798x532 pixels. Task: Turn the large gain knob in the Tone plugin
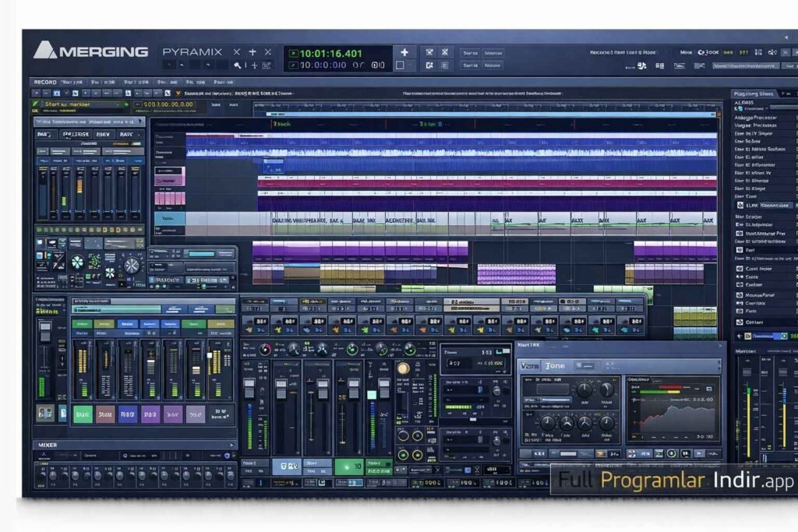tap(584, 389)
